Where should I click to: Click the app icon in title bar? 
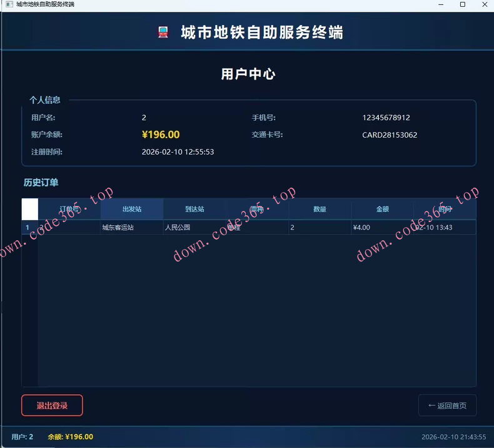[9, 4]
